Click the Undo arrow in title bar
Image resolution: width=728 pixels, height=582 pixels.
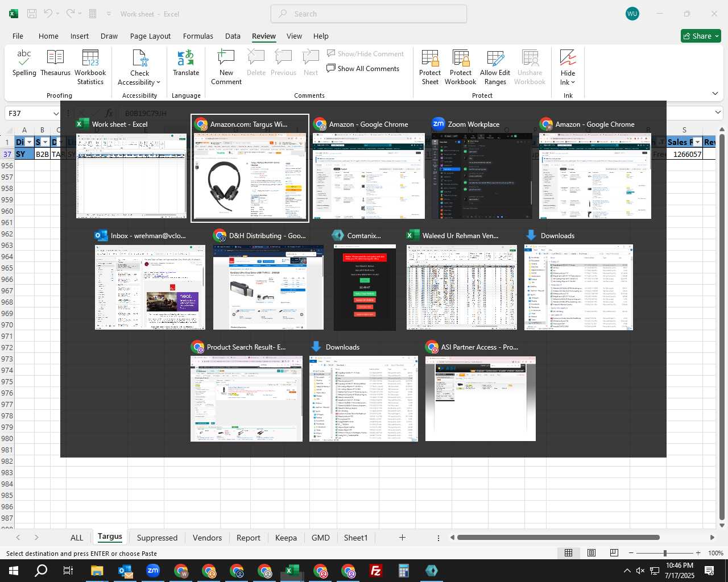(x=48, y=14)
